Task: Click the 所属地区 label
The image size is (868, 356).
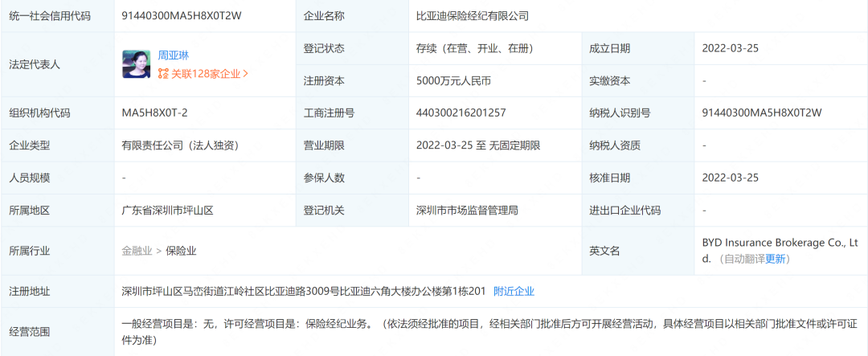Action: click(30, 211)
